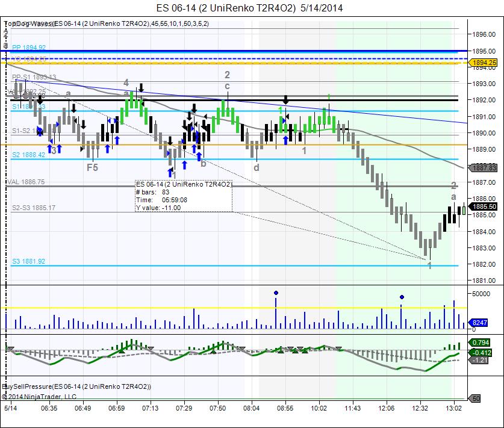Click the 08:55 time axis label
The height and width of the screenshot is (428, 504).
[285, 408]
